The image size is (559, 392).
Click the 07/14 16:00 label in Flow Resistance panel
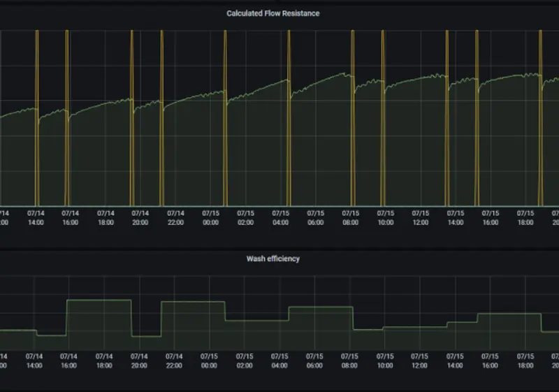(x=71, y=218)
